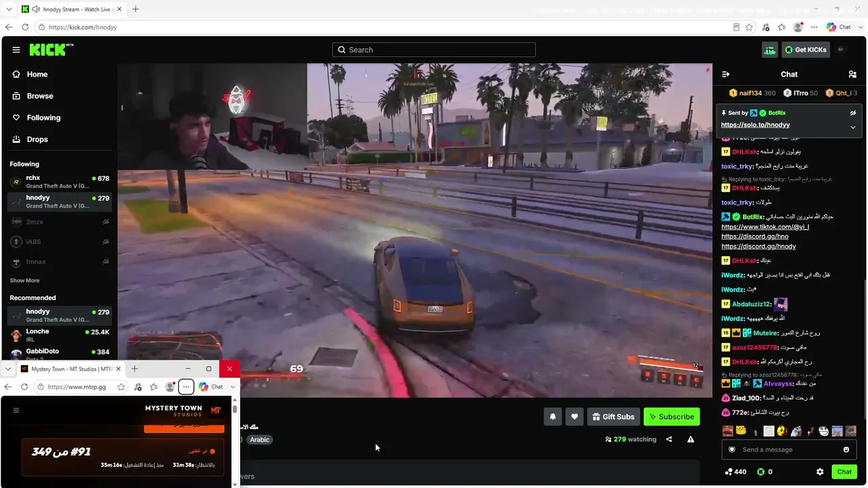Click the Kick search box
The width and height of the screenshot is (868, 488).
click(434, 49)
